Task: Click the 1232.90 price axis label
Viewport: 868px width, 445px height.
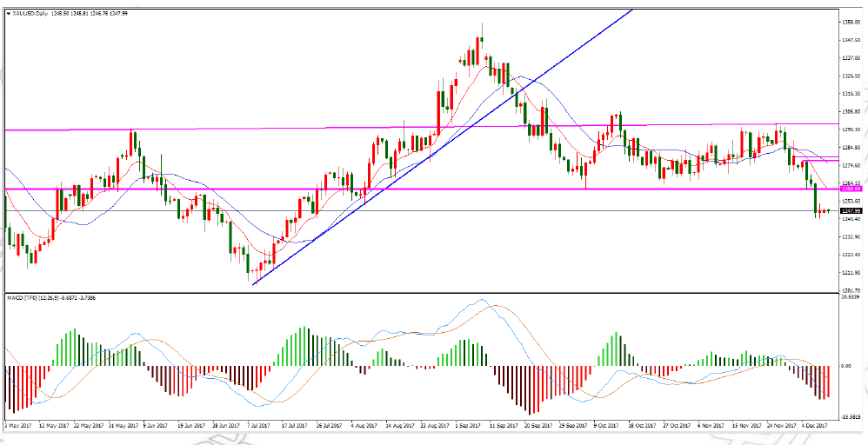Action: [x=850, y=237]
